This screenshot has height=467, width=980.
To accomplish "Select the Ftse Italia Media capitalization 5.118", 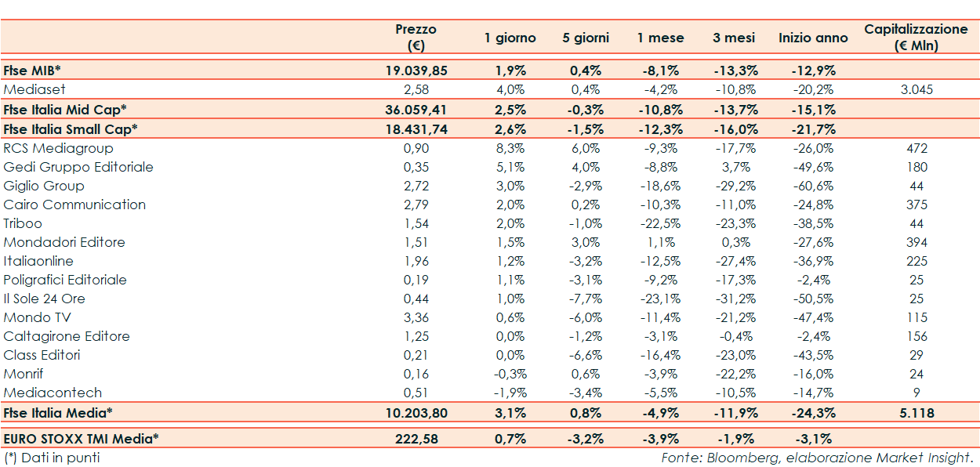I will point(916,412).
